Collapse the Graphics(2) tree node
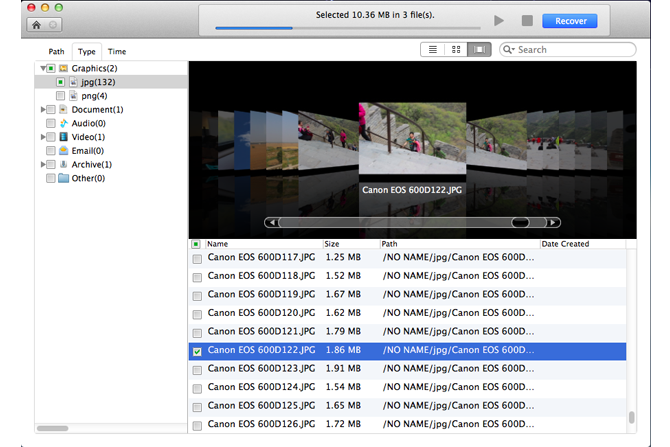Screen dimensions: 670x447 (43, 68)
